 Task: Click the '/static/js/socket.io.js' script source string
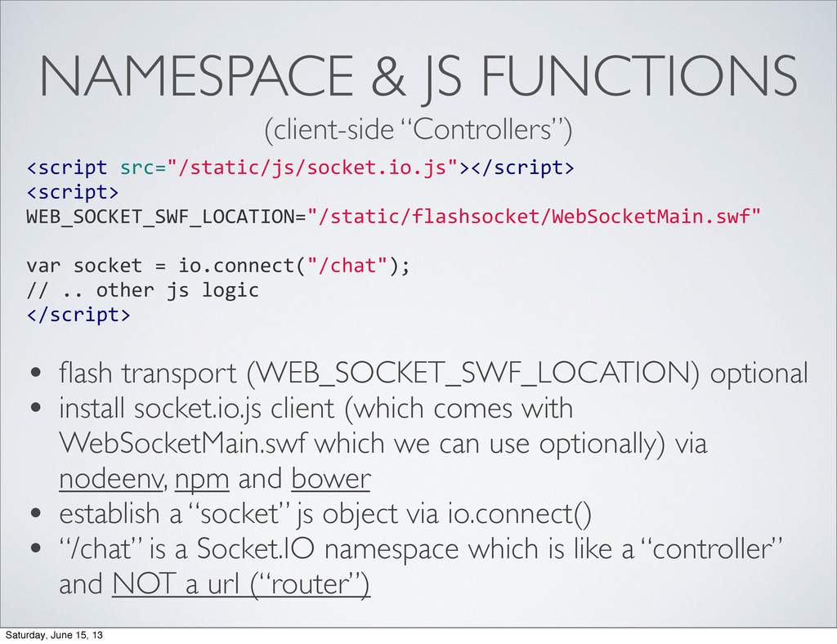click(312, 168)
